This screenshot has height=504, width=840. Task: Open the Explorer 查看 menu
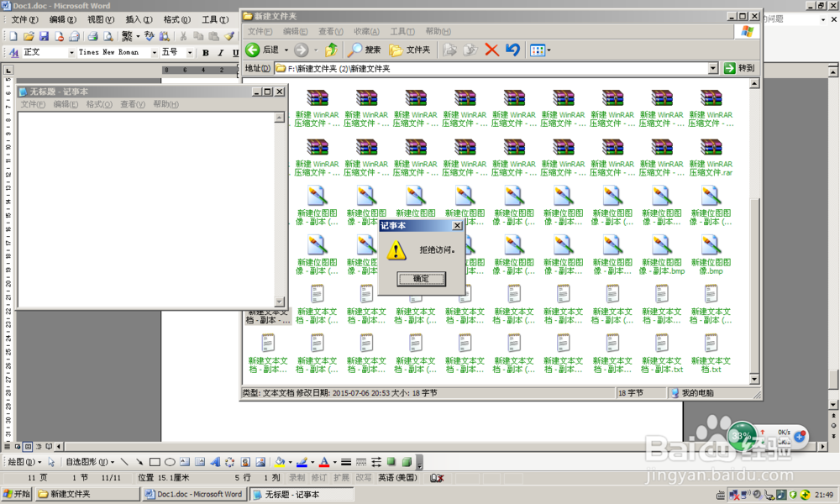tap(330, 32)
